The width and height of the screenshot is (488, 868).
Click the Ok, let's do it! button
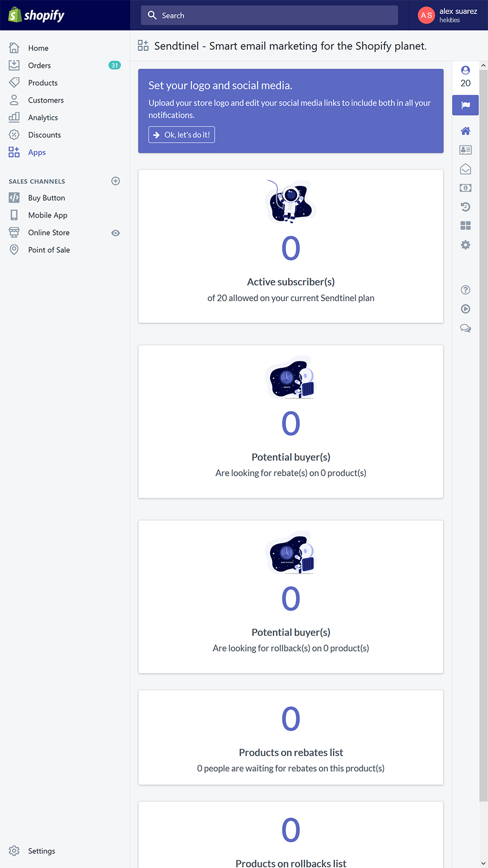[182, 135]
